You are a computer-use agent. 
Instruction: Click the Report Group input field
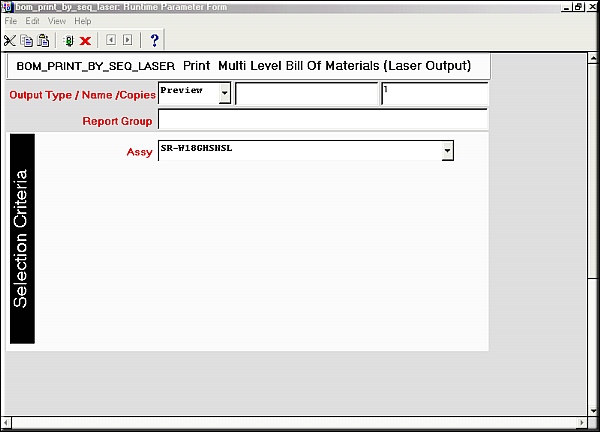coord(322,120)
